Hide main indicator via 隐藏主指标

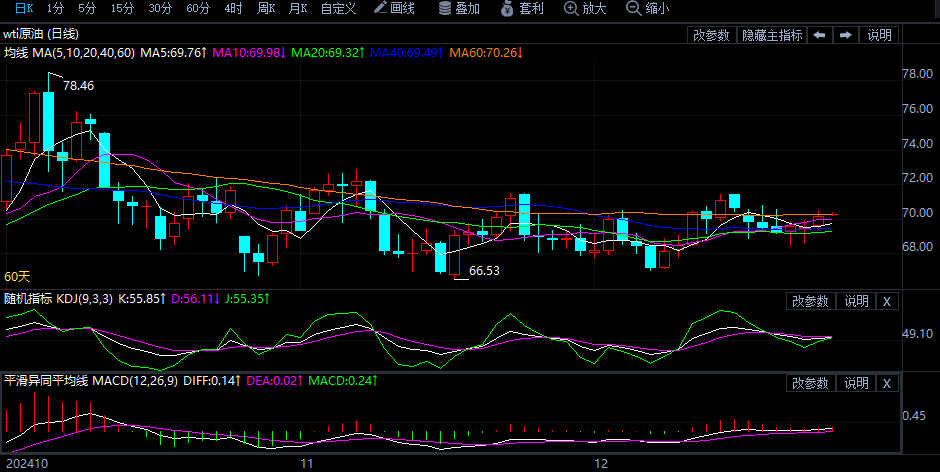click(771, 35)
